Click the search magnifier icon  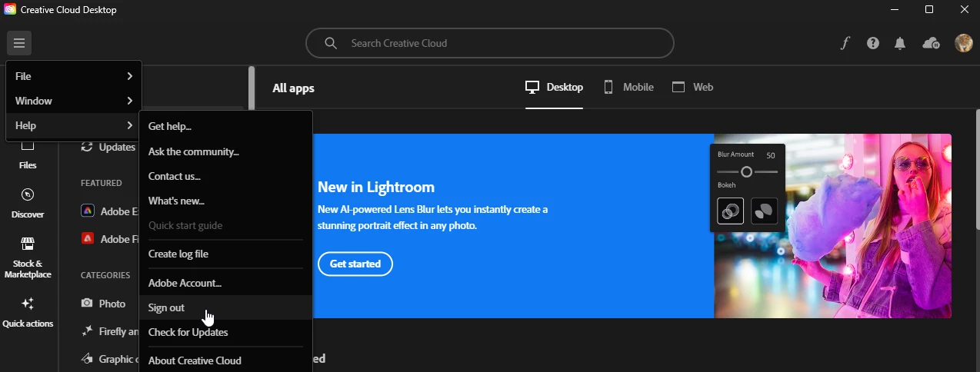tap(331, 43)
